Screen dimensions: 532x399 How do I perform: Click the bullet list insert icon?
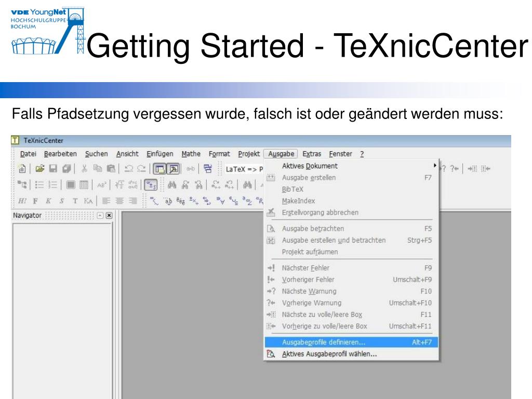pyautogui.click(x=39, y=184)
